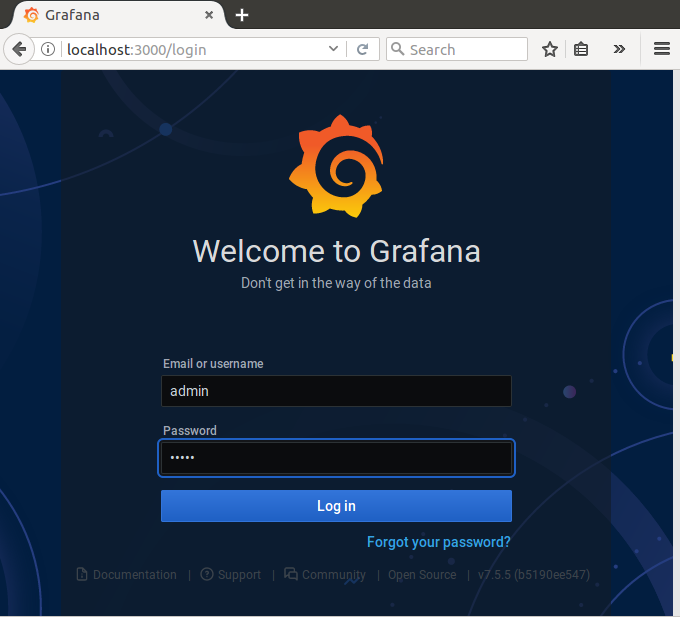The height and width of the screenshot is (617, 680).
Task: Expand more toolbar tools chevron
Action: pyautogui.click(x=619, y=49)
